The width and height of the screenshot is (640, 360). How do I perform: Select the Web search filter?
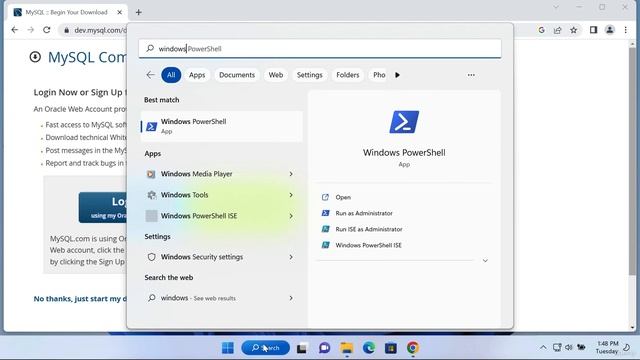click(276, 75)
